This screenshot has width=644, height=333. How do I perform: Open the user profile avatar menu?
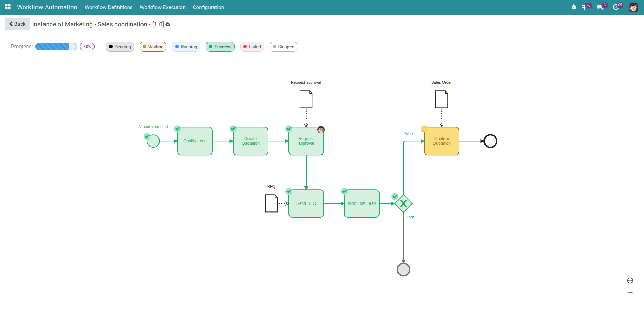tap(633, 7)
